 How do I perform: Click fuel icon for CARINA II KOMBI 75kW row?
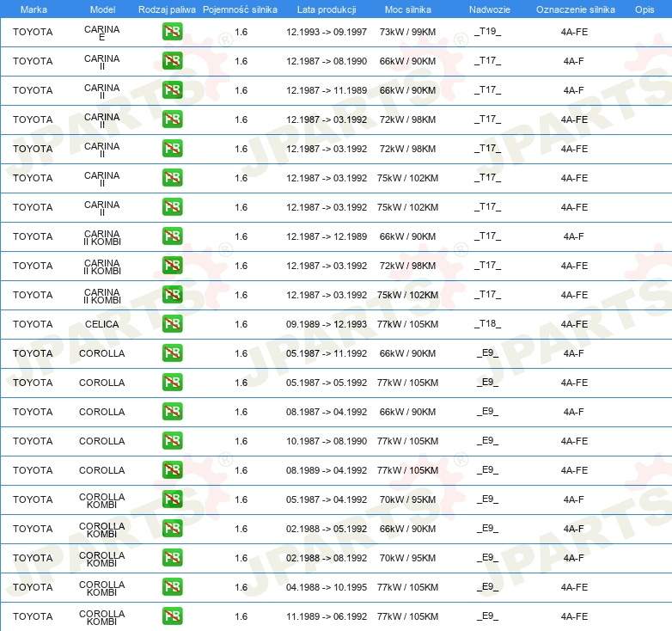click(x=172, y=295)
